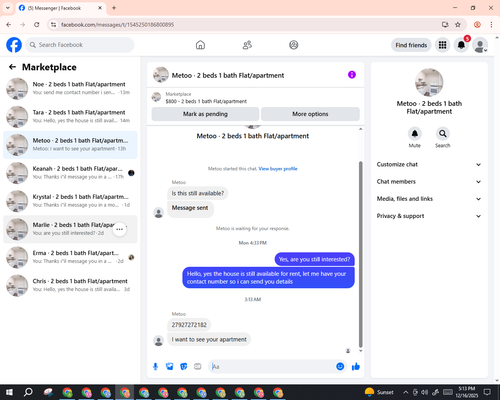Click the message '27927272182'

189,325
